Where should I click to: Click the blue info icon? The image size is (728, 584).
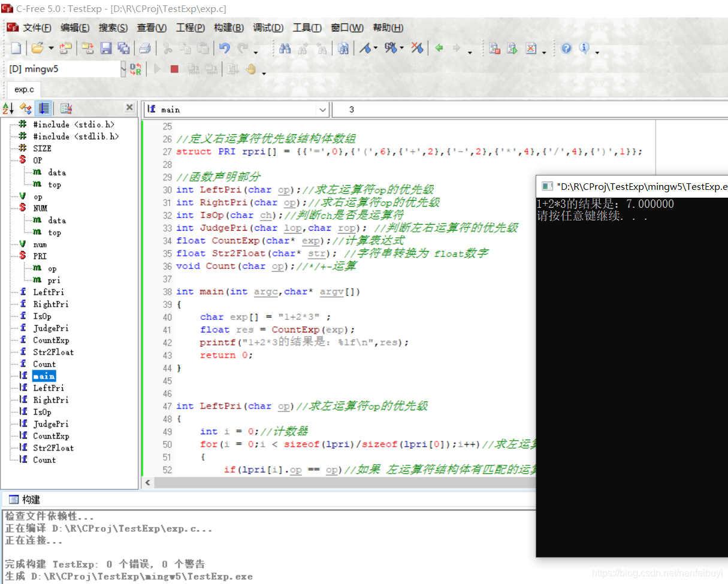point(584,49)
